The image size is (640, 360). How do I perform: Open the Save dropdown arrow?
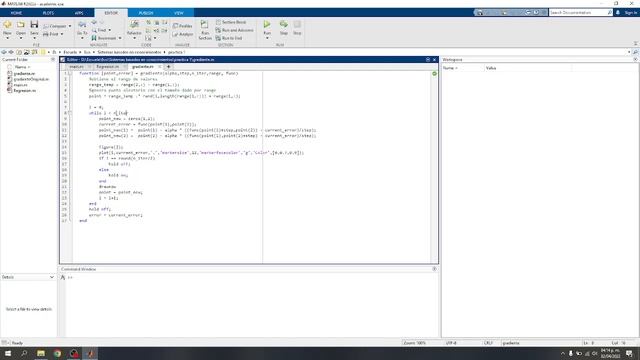[x=34, y=38]
